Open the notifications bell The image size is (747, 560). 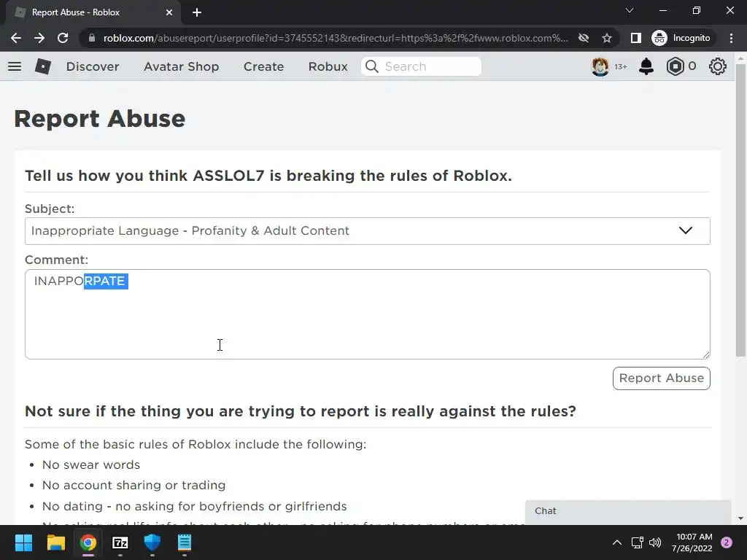(646, 66)
